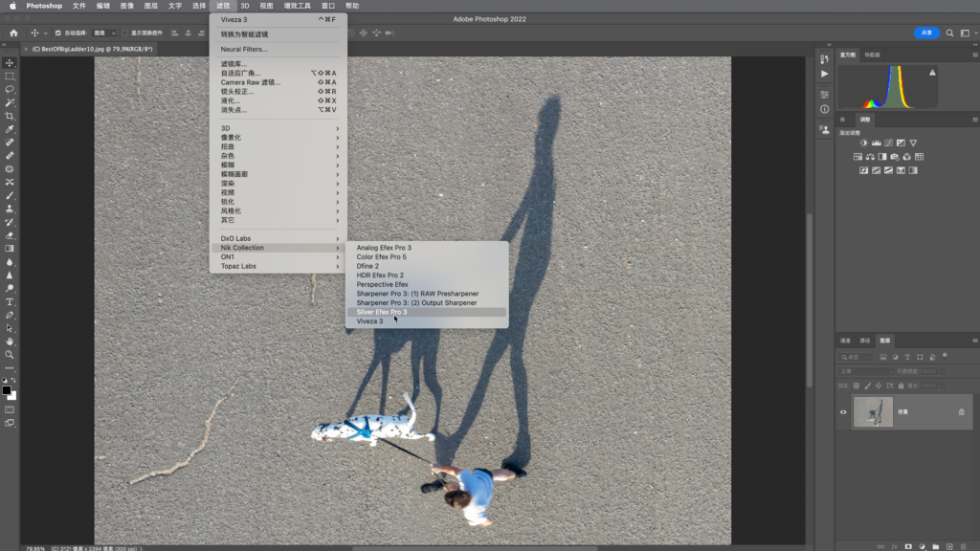Expand the 像素化 filter submenu
The width and height of the screenshot is (980, 551).
click(278, 138)
